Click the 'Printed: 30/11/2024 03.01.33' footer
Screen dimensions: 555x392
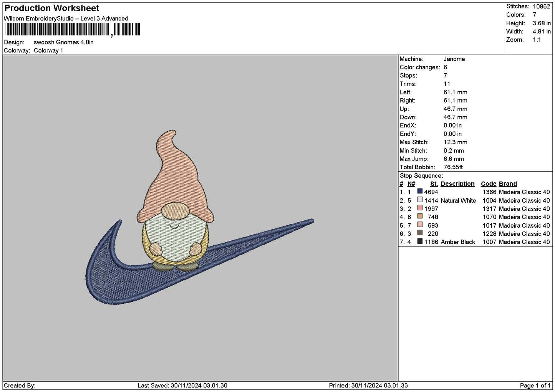pos(368,386)
